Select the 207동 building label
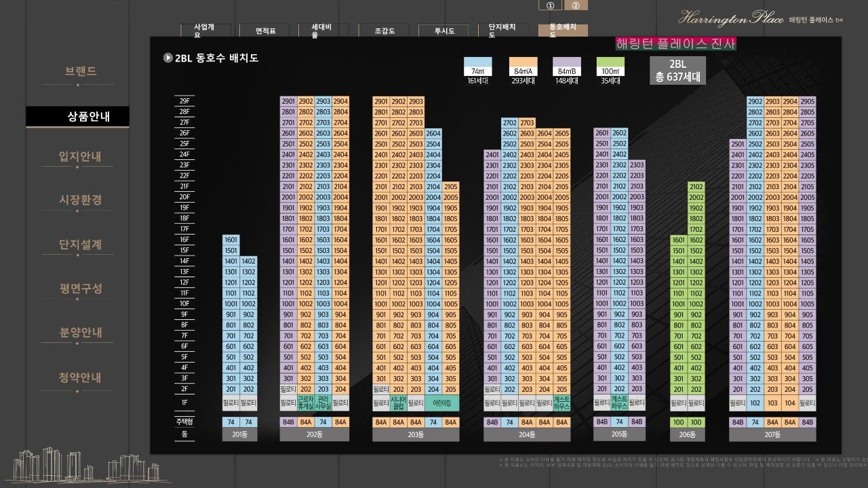Viewport: 868px width, 488px height. (x=772, y=434)
